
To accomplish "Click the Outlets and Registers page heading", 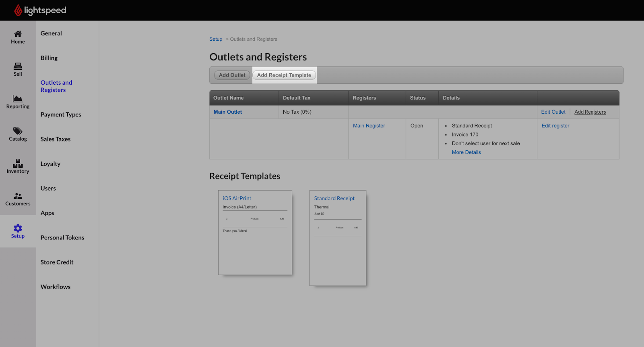I will [258, 57].
